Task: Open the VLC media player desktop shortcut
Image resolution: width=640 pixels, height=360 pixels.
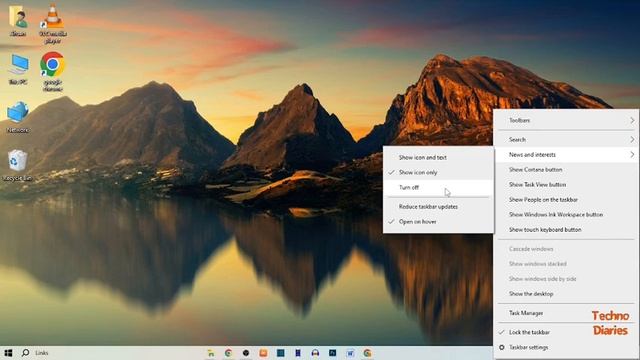Action: click(53, 23)
